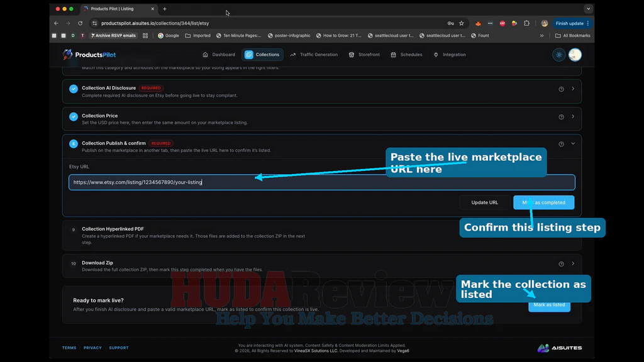Select the Collections nav tab

tap(262, 55)
